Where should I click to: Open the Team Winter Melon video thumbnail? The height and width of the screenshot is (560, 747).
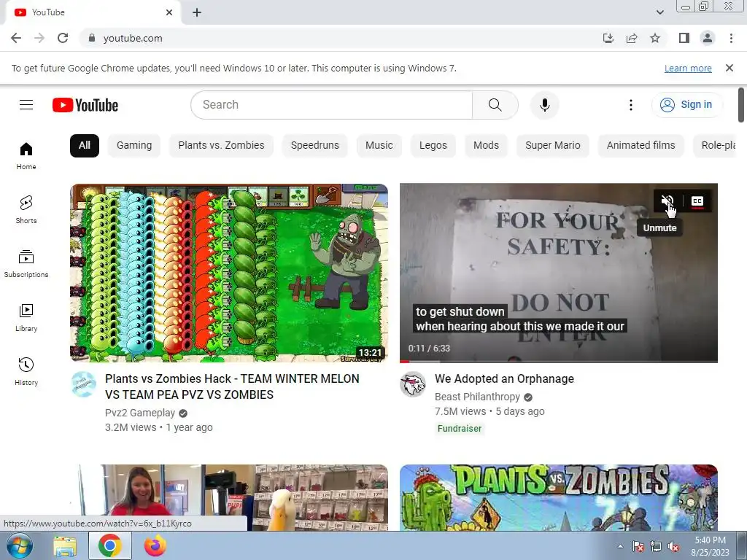click(x=228, y=273)
